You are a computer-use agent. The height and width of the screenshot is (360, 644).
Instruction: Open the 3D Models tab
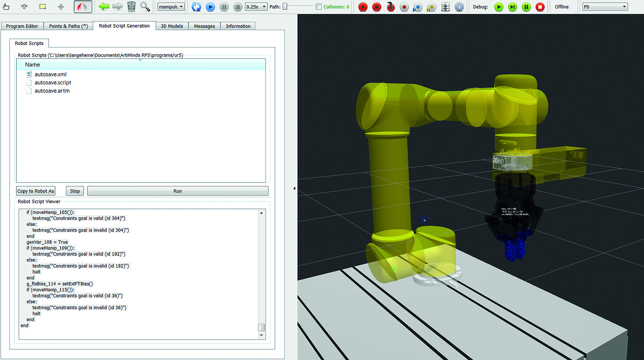click(x=172, y=26)
